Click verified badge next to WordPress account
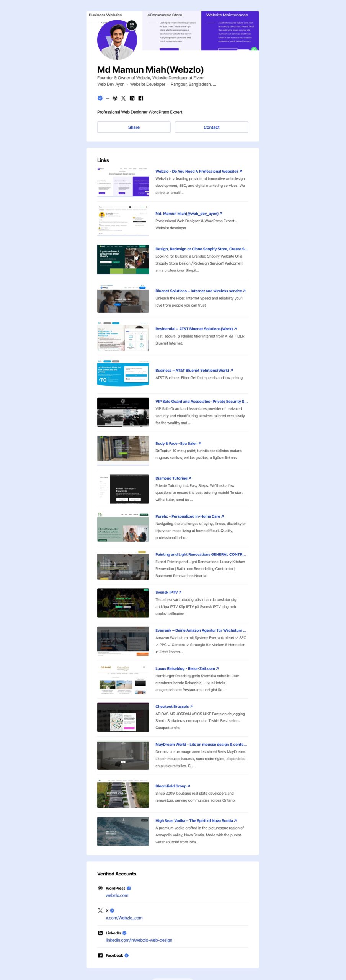This screenshot has width=346, height=980. pyautogui.click(x=129, y=888)
